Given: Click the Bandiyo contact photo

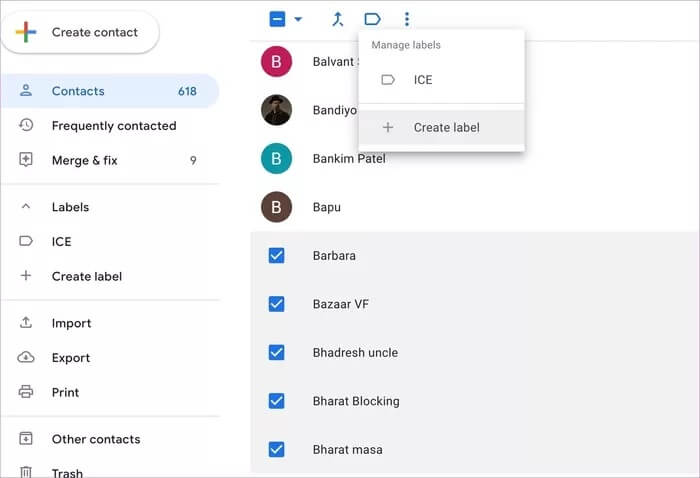Looking at the screenshot, I should point(277,110).
